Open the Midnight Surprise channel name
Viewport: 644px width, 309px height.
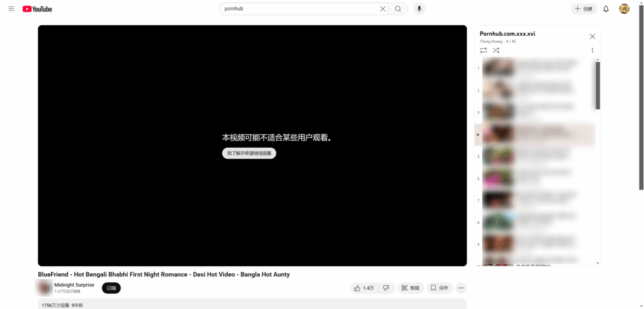point(74,285)
